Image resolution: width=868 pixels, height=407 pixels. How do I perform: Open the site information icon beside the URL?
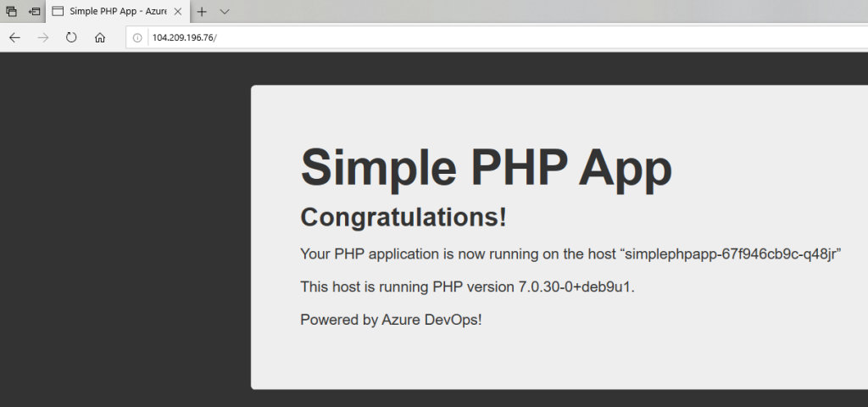point(137,37)
